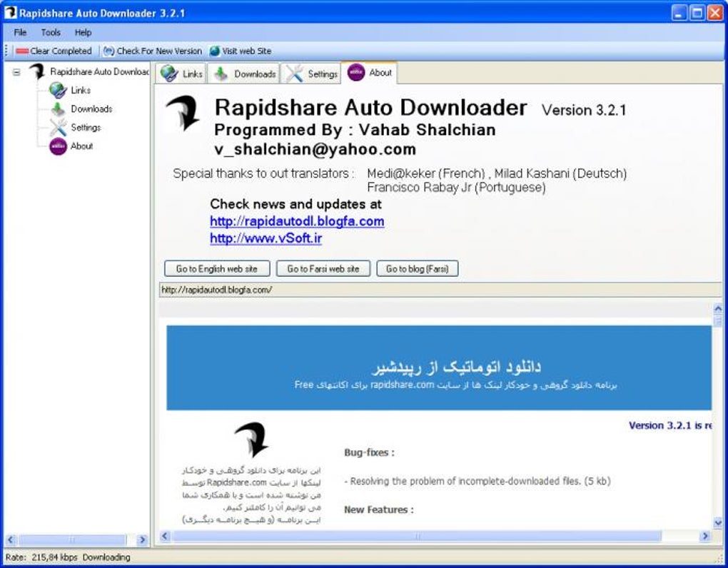Click the wrench icon on the Settings tab

[x=294, y=73]
